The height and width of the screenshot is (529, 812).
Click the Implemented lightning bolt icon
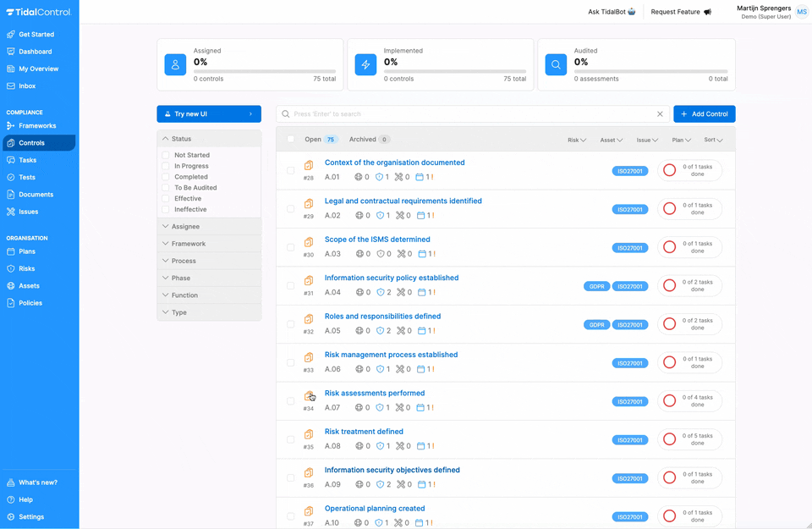coord(365,64)
